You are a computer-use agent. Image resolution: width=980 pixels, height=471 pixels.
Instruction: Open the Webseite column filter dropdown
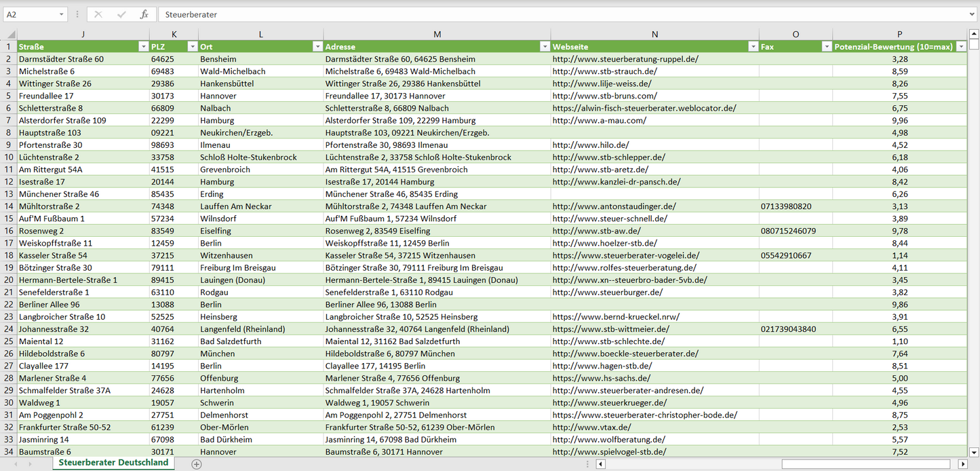coord(752,47)
